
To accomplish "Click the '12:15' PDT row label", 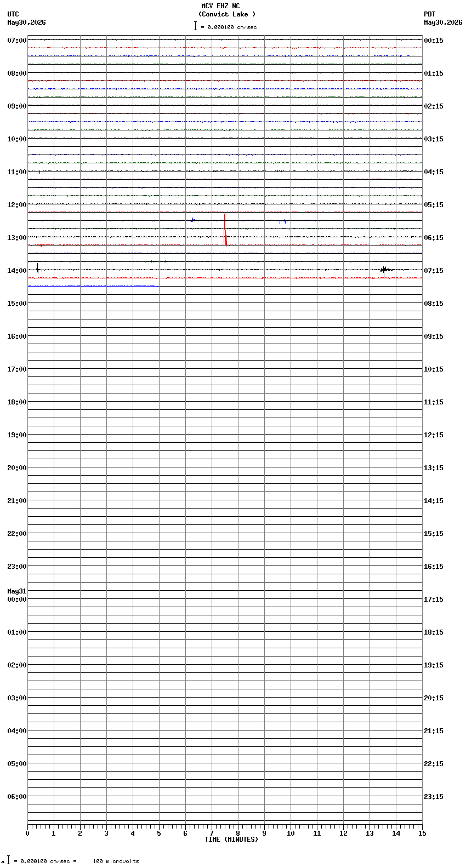I will click(434, 435).
